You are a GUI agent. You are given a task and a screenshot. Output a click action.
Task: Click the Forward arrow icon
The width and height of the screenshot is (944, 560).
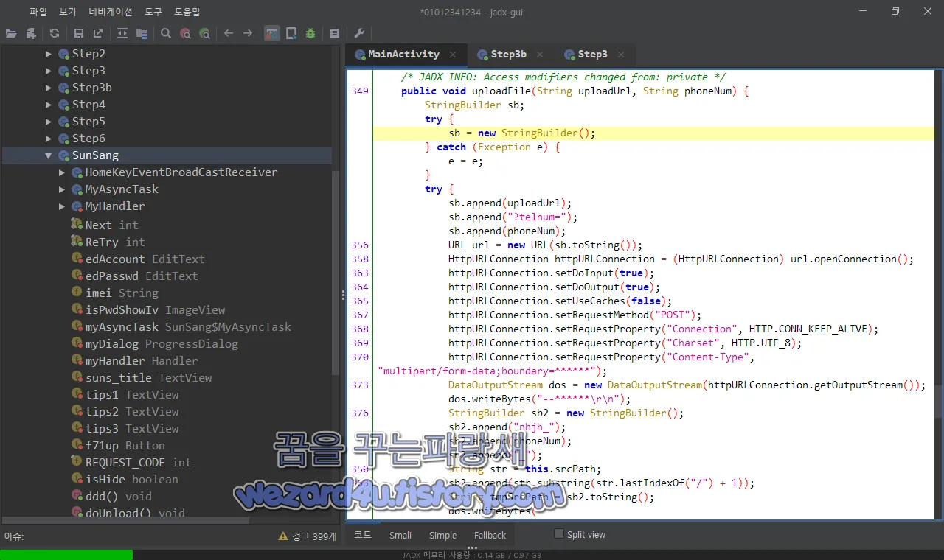(x=248, y=33)
